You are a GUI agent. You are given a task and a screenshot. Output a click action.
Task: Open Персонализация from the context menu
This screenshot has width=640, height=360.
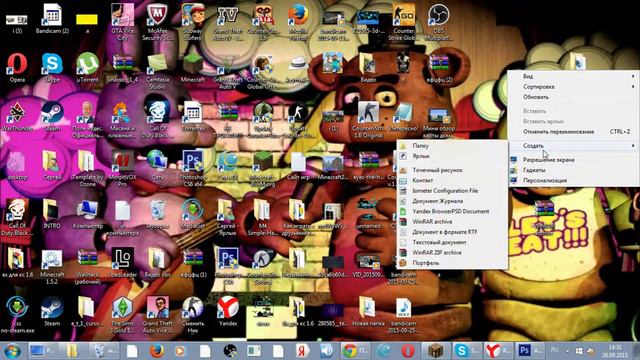pyautogui.click(x=573, y=180)
